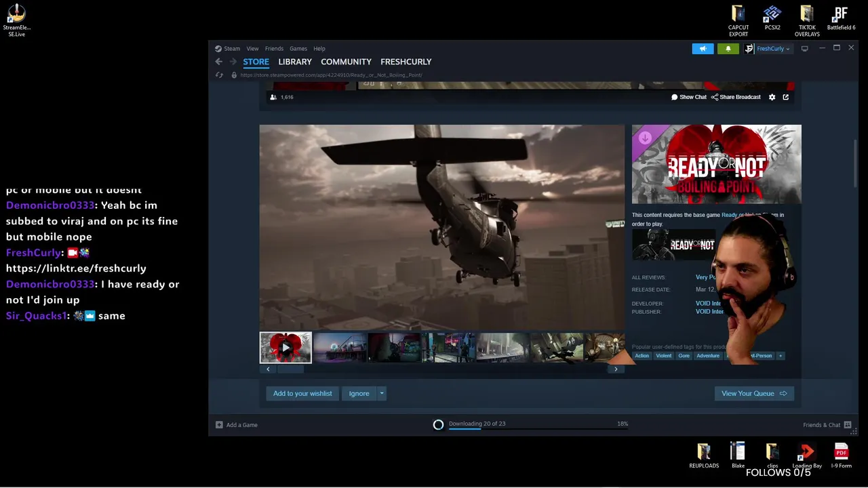Image resolution: width=868 pixels, height=488 pixels.
Task: Open the REUPLOADS desktop folder
Action: 704,455
